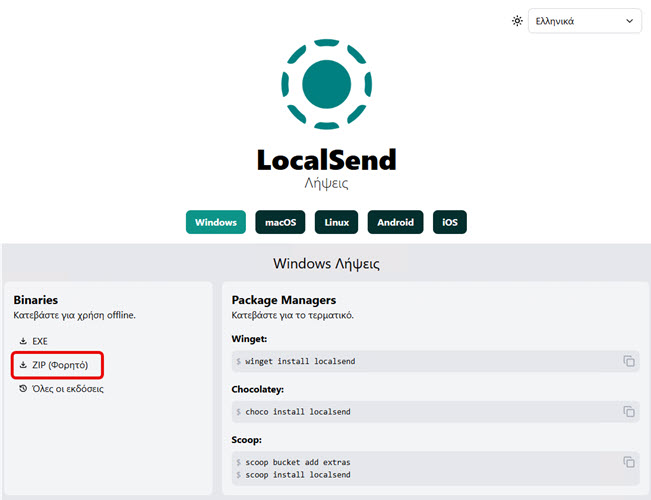Screen dimensions: 651x500
Task: Open the Android downloads tab
Action: tap(395, 222)
